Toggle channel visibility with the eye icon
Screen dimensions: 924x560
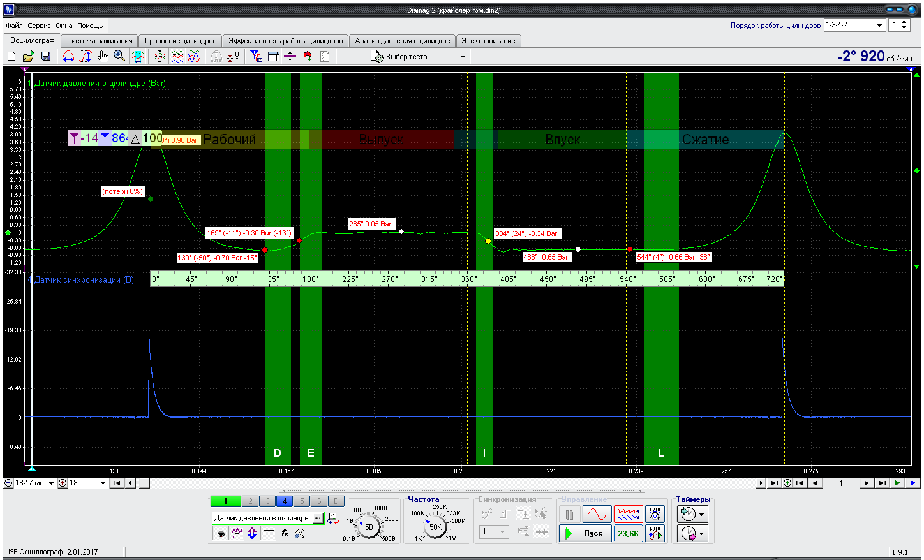[221, 533]
